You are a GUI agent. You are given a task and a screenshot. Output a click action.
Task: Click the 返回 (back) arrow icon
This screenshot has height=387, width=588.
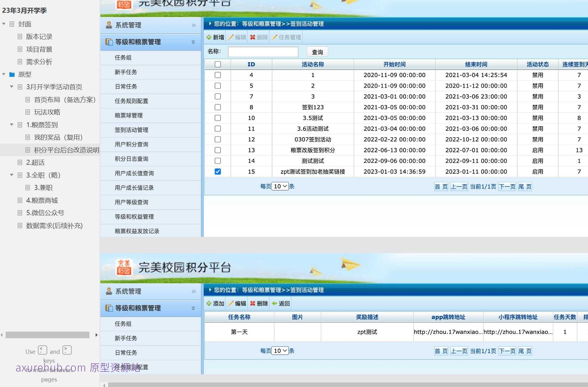[x=274, y=303]
